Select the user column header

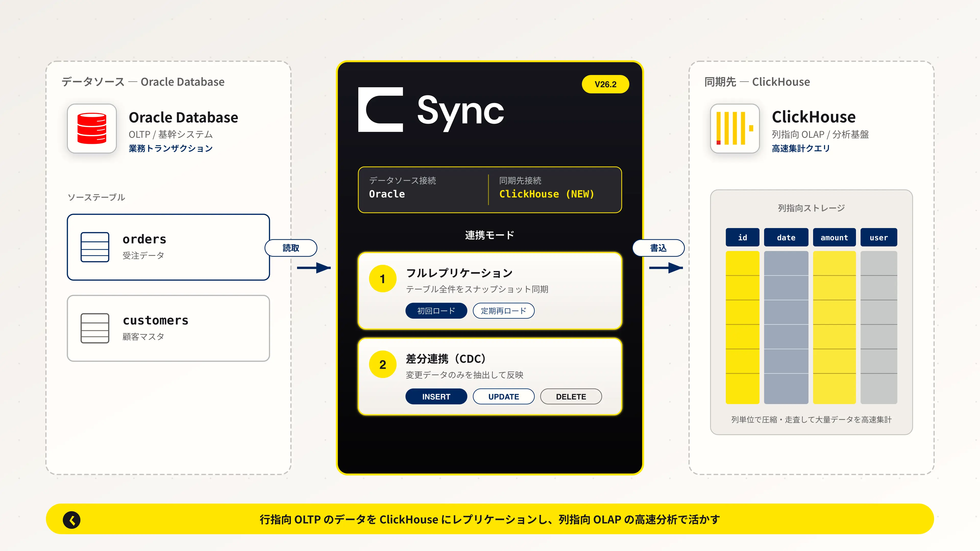click(879, 238)
